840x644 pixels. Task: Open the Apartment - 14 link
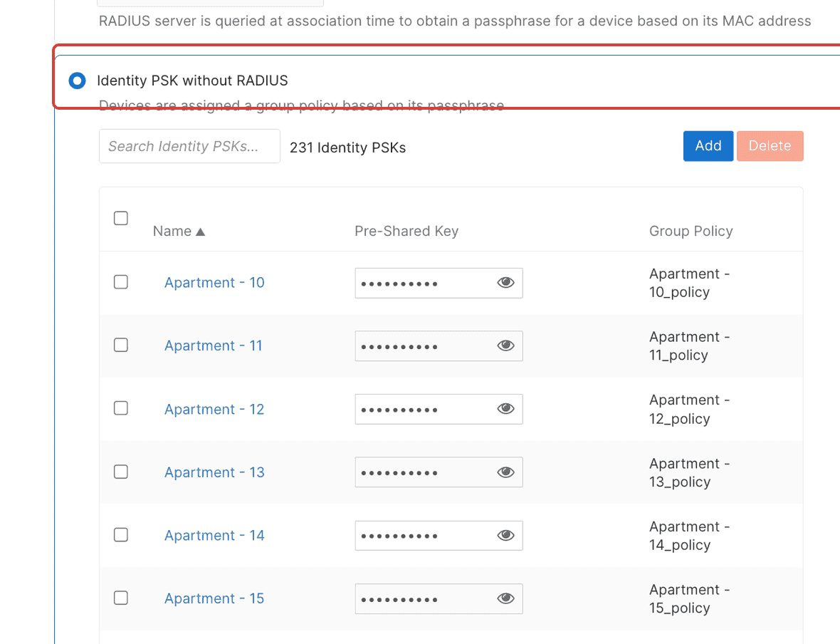tap(214, 535)
